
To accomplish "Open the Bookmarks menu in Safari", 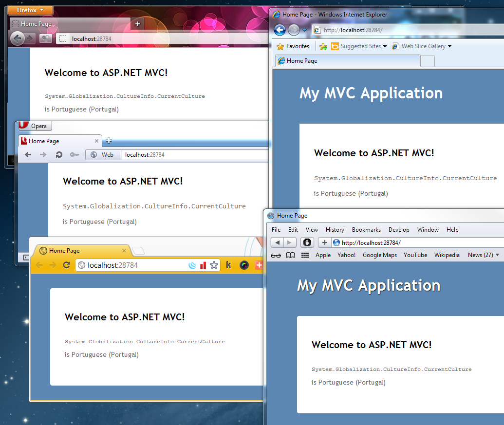I will pos(366,230).
